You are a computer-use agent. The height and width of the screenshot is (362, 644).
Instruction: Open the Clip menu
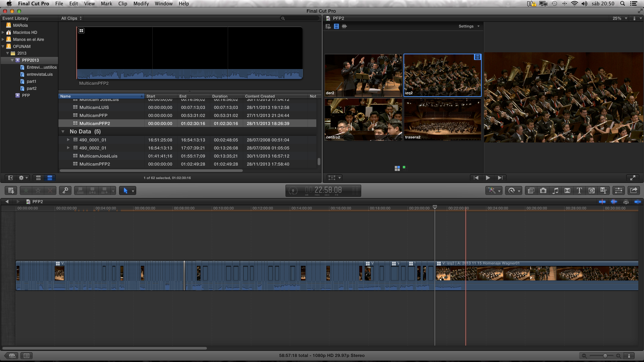pyautogui.click(x=123, y=4)
